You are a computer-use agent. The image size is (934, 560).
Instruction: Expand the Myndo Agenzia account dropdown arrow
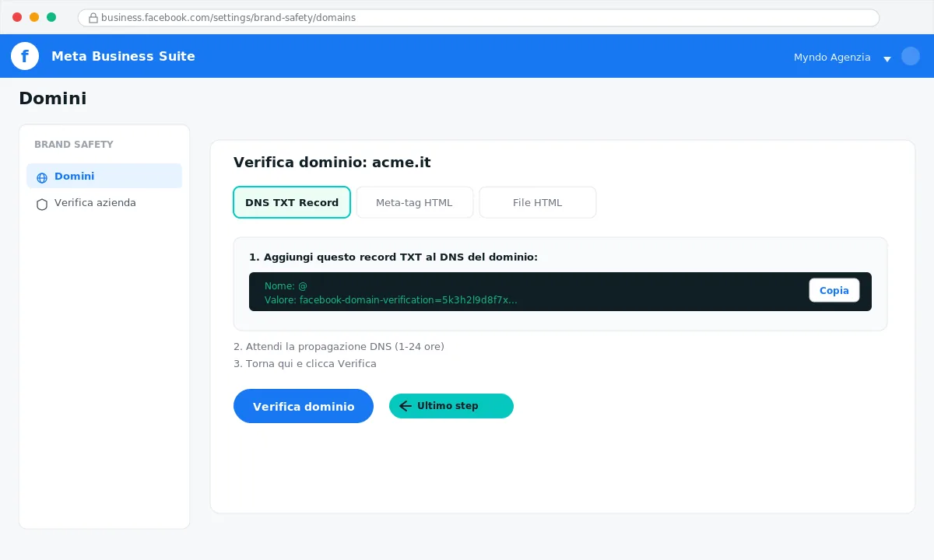[887, 58]
